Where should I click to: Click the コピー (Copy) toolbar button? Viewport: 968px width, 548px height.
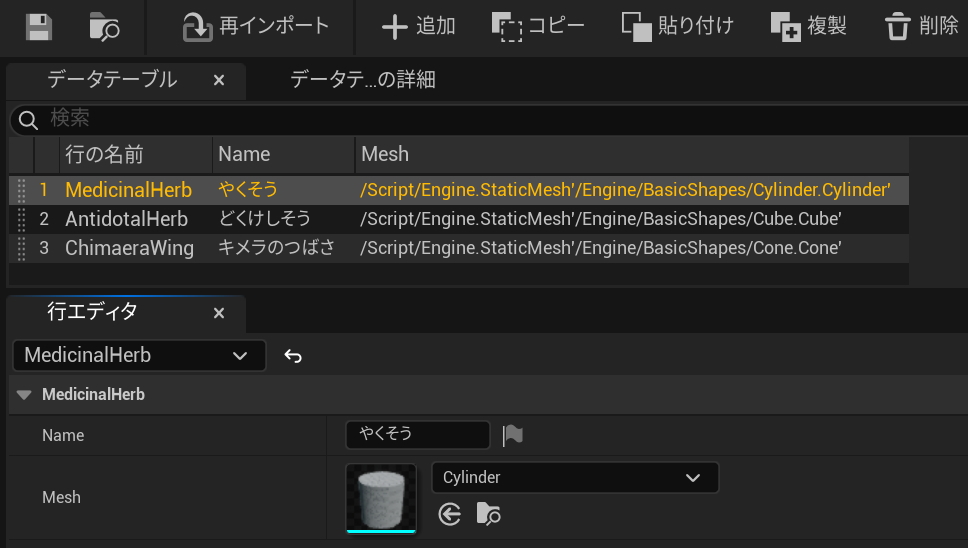click(539, 26)
